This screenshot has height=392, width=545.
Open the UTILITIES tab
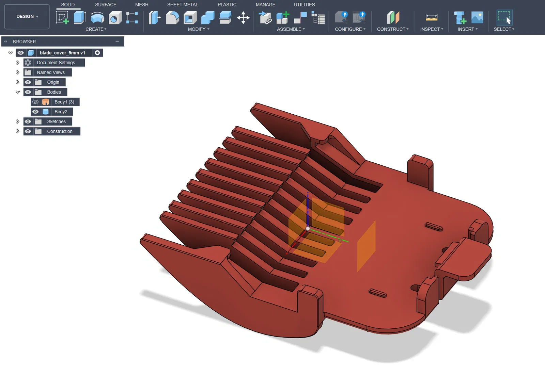pyautogui.click(x=304, y=5)
